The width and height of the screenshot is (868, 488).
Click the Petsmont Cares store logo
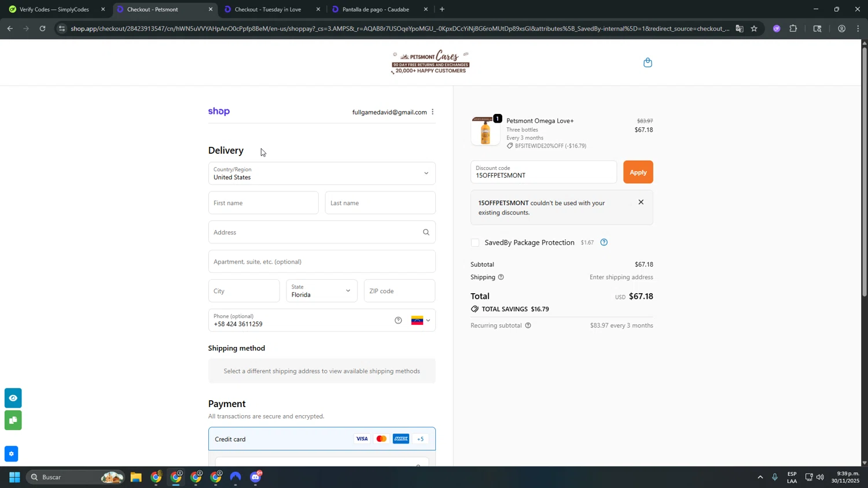tap(431, 62)
